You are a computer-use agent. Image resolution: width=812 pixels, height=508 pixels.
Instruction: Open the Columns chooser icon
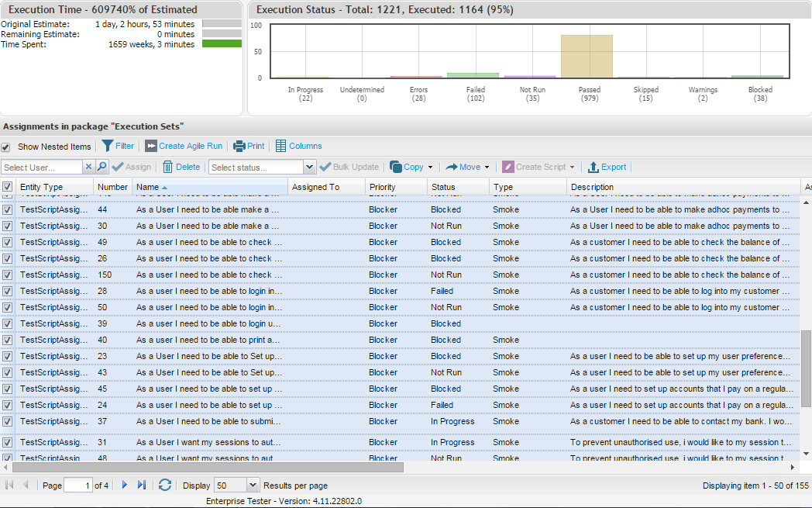pos(280,146)
